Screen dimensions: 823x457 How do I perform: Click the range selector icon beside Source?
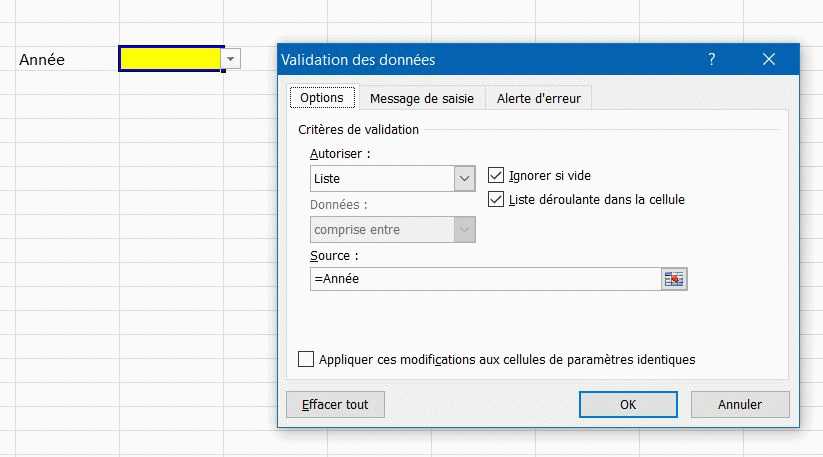tap(675, 279)
